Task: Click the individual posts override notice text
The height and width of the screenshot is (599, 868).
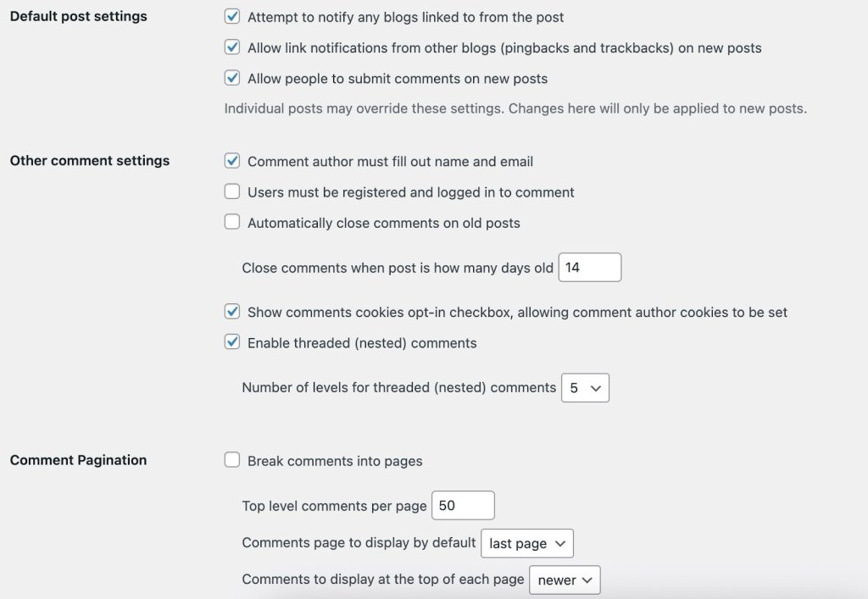Action: tap(515, 108)
